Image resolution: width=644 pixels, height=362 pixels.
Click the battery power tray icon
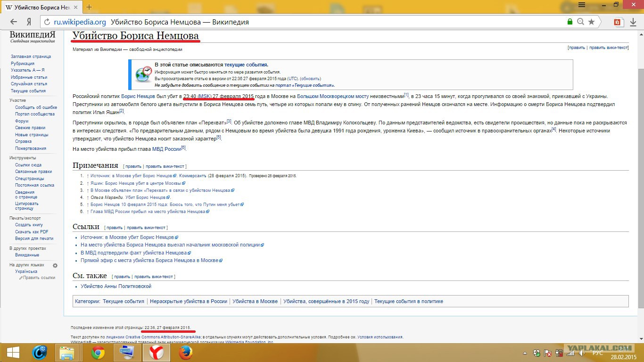tap(558, 353)
